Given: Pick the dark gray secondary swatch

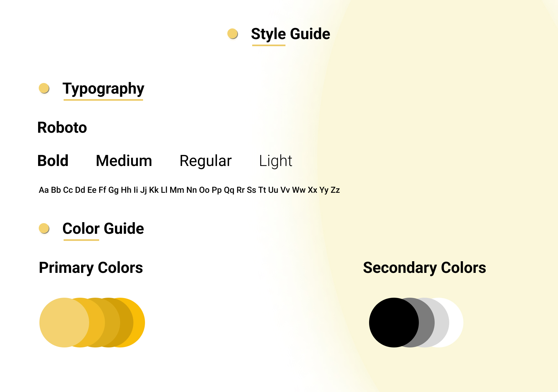Looking at the screenshot, I should (427, 323).
